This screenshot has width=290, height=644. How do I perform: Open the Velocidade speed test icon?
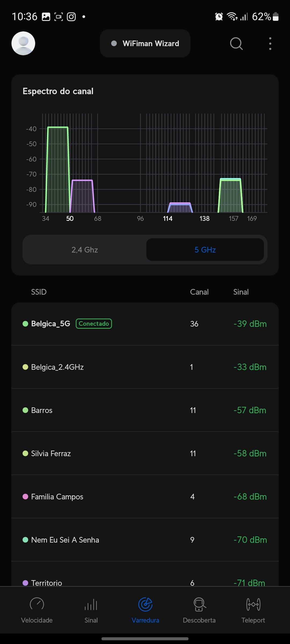[37, 605]
